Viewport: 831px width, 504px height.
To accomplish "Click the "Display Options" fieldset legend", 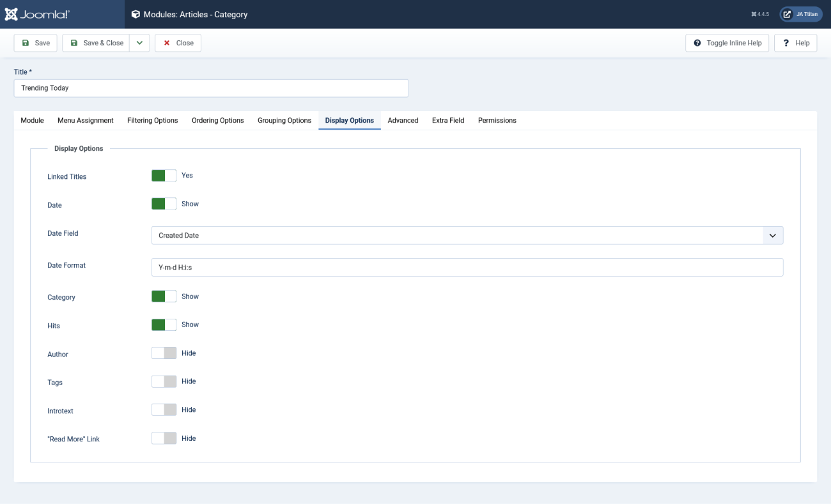I will [79, 148].
